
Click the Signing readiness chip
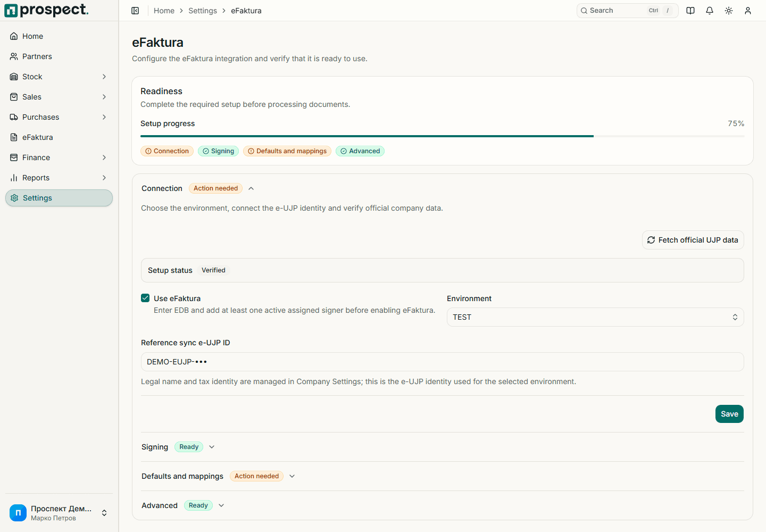tap(218, 151)
